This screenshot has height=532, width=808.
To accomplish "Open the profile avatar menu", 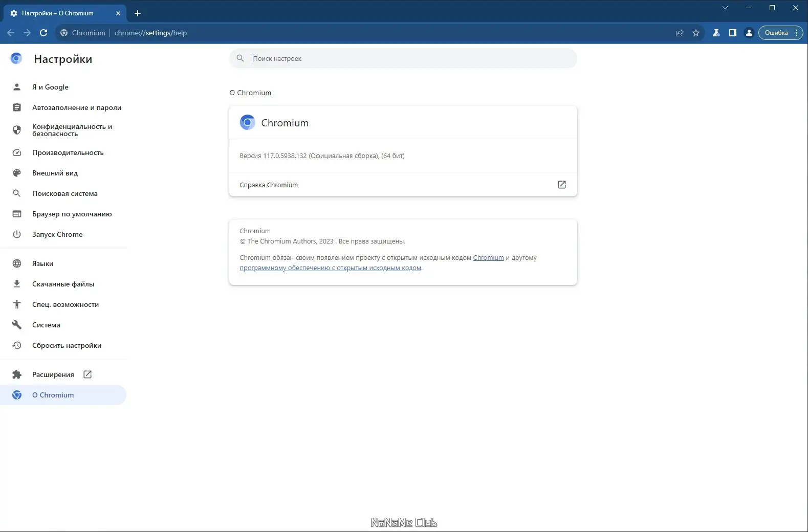I will click(x=749, y=33).
